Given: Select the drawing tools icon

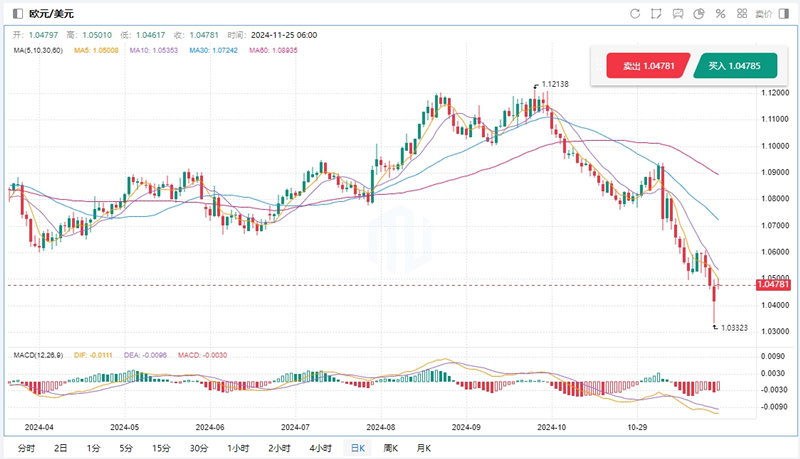Looking at the screenshot, I should pyautogui.click(x=657, y=14).
